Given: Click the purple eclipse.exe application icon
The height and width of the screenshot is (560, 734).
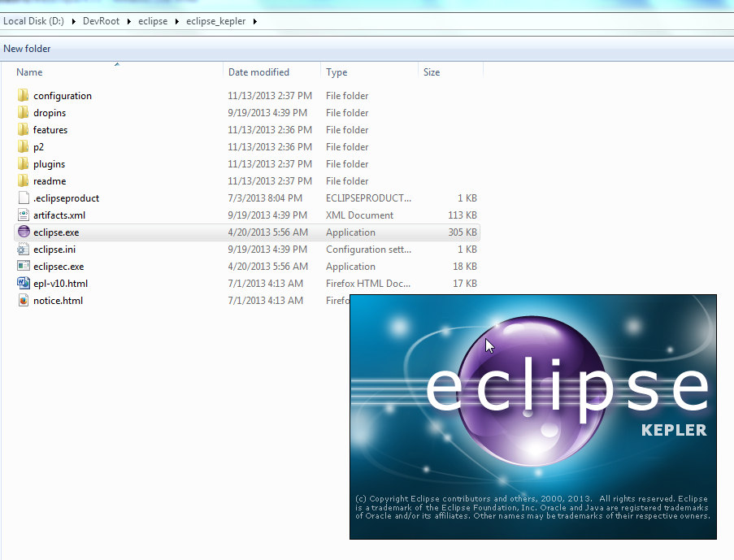Looking at the screenshot, I should [24, 232].
